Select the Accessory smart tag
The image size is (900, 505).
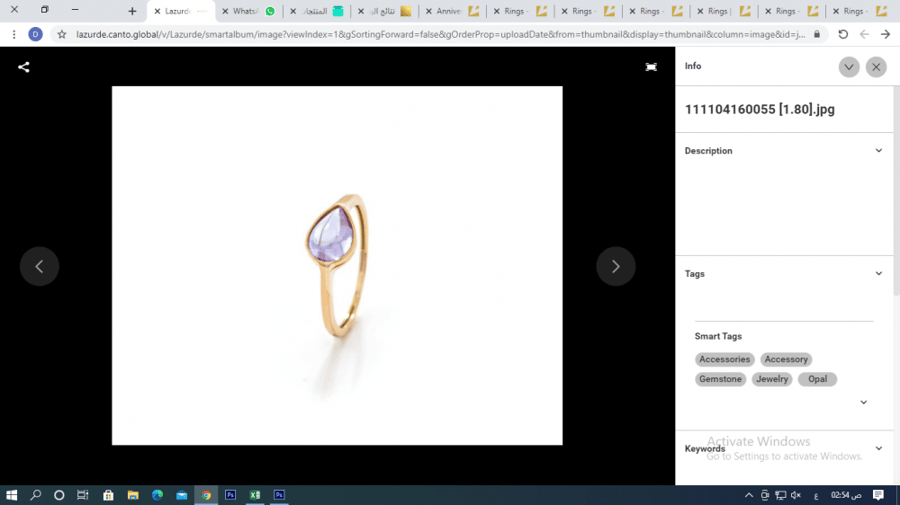(x=786, y=359)
